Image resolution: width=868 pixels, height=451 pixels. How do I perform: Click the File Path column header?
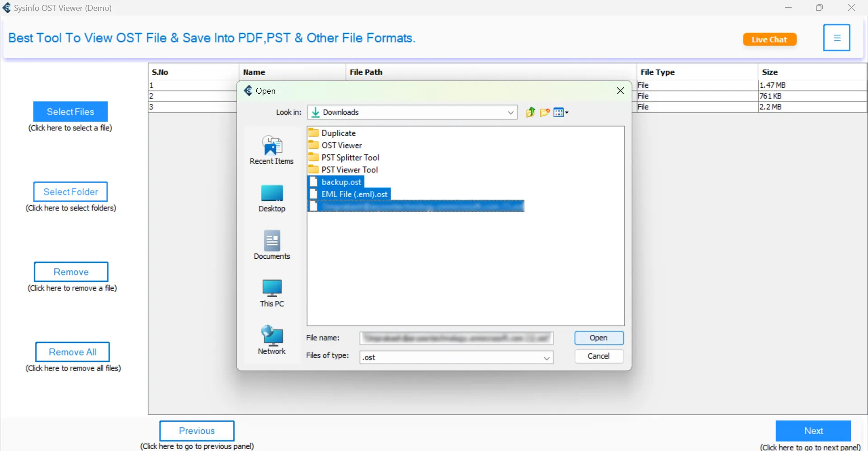pyautogui.click(x=491, y=72)
